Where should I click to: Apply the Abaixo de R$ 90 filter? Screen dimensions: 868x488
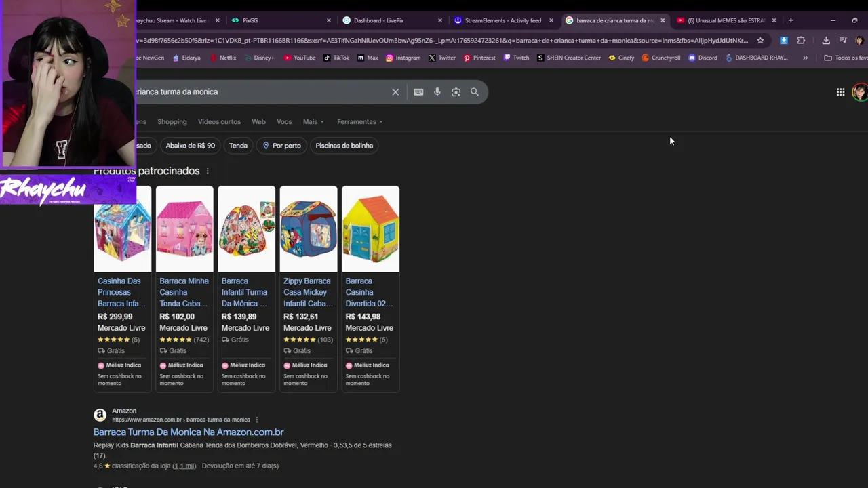190,146
